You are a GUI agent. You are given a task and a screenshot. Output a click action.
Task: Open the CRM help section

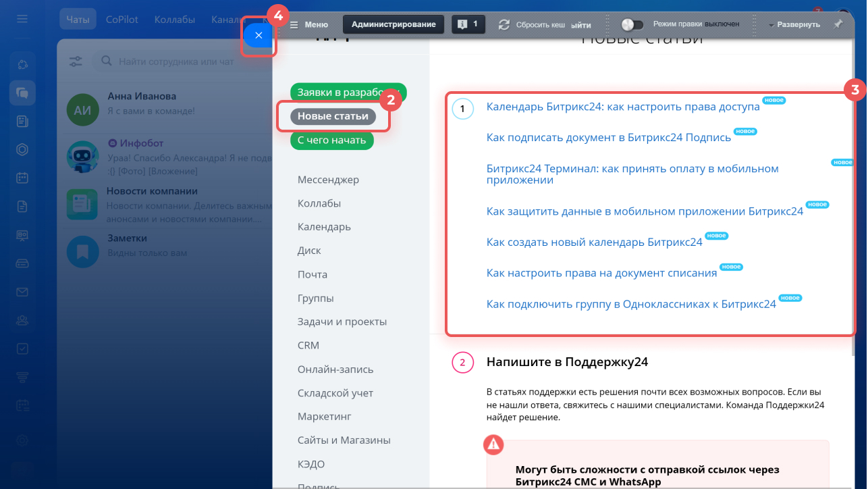pyautogui.click(x=308, y=345)
